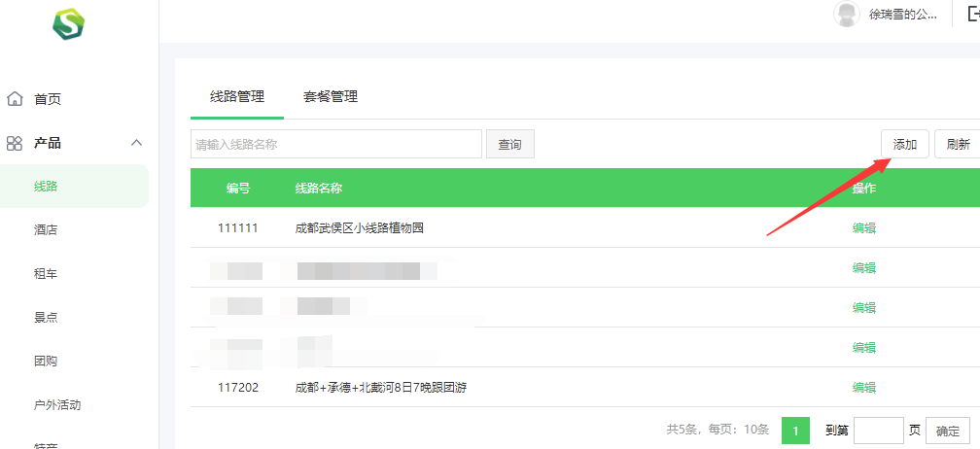Screen dimensions: 980x449
Task: Click the 产品 grid icon
Action: coord(15,143)
